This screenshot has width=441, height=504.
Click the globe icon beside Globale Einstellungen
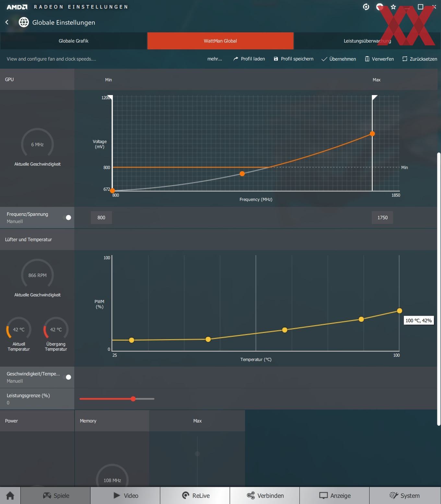tap(24, 22)
